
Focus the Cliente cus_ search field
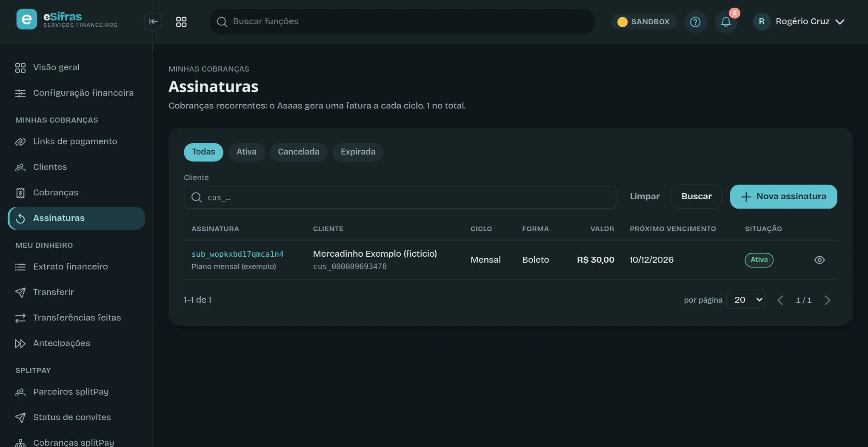[400, 198]
